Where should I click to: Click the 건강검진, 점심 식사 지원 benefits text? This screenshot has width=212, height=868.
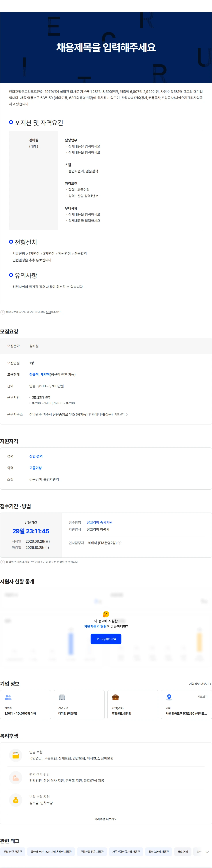coord(66,780)
